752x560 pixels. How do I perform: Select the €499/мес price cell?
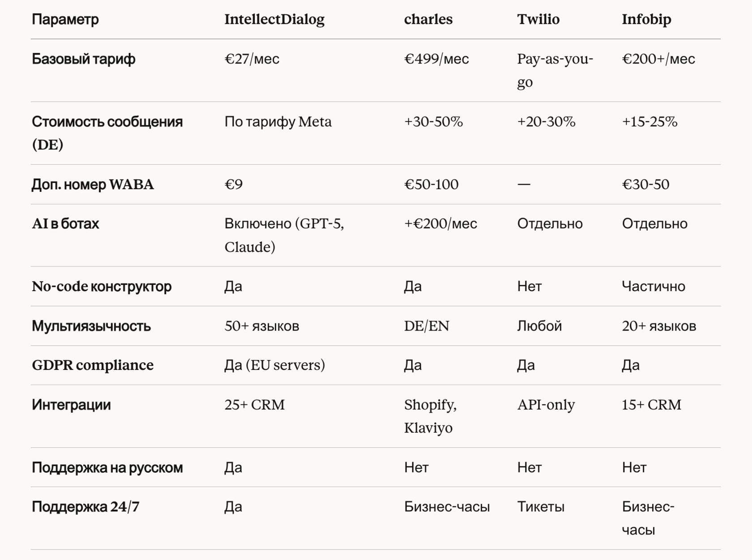(436, 59)
